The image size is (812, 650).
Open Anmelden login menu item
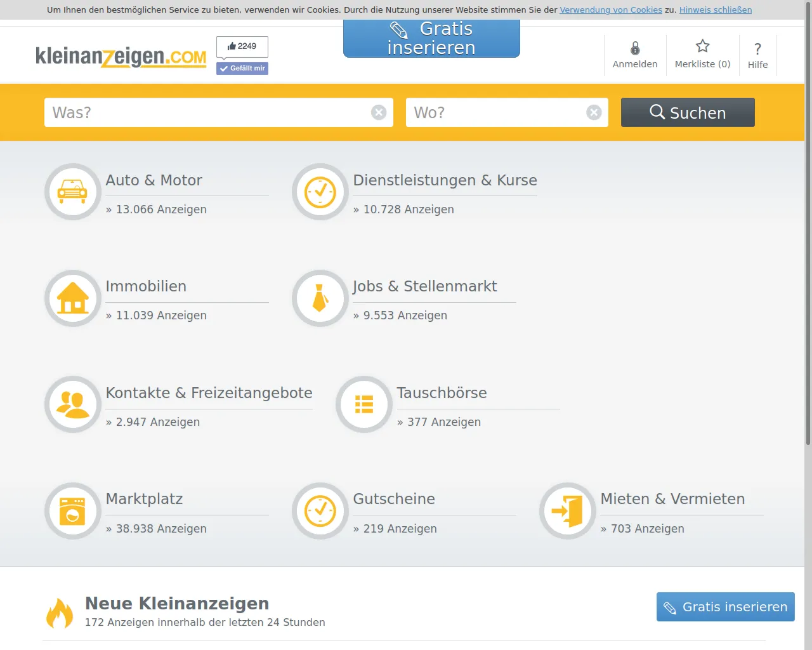pos(635,55)
